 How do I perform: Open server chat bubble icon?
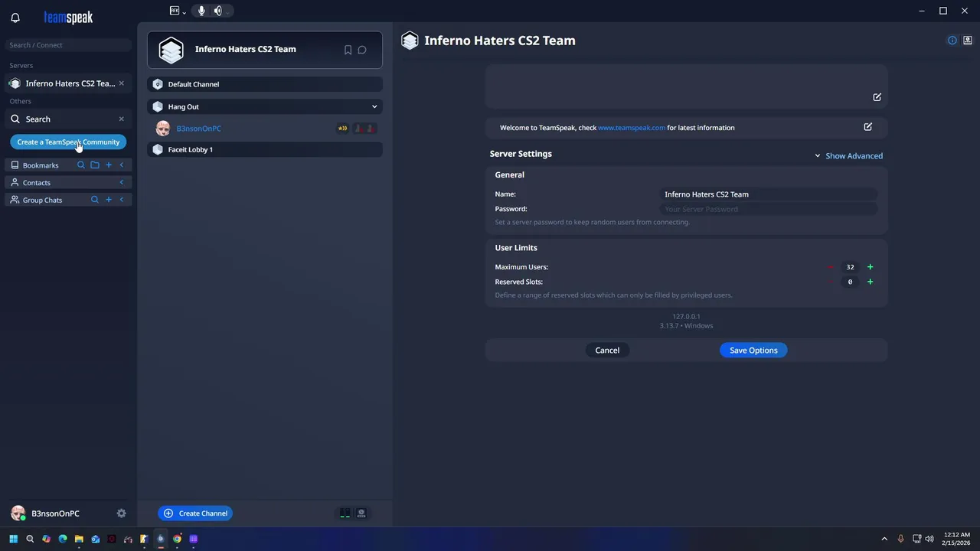click(x=362, y=50)
